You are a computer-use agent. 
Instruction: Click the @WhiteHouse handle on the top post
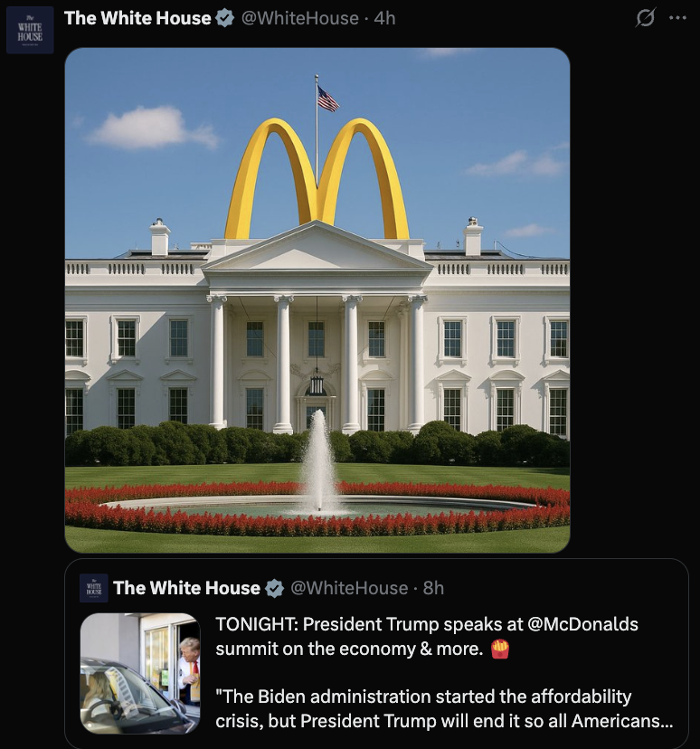coord(300,18)
